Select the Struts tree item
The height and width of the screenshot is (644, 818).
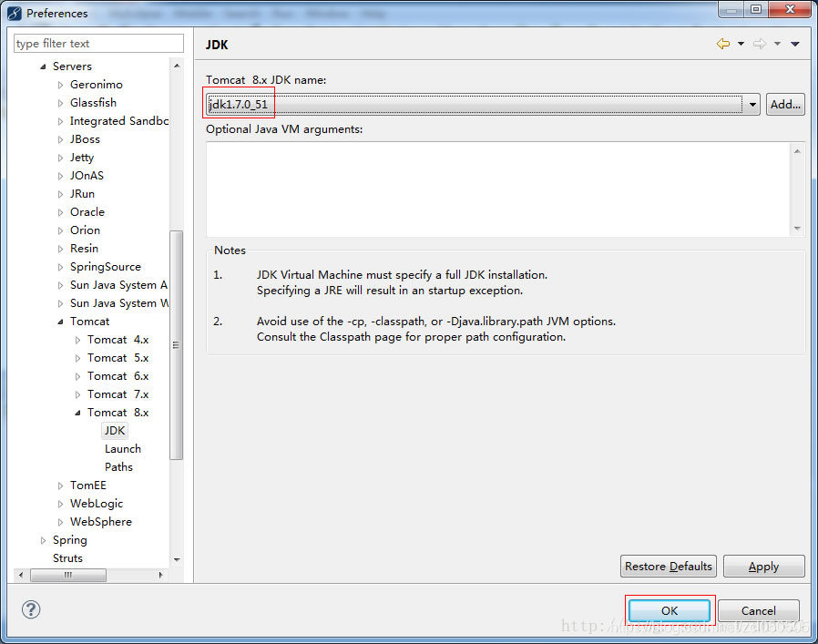pyautogui.click(x=67, y=558)
